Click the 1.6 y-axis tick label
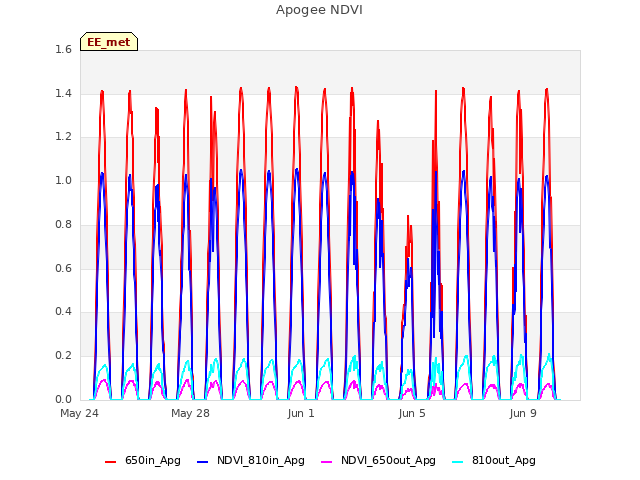The image size is (640, 480). (x=63, y=49)
